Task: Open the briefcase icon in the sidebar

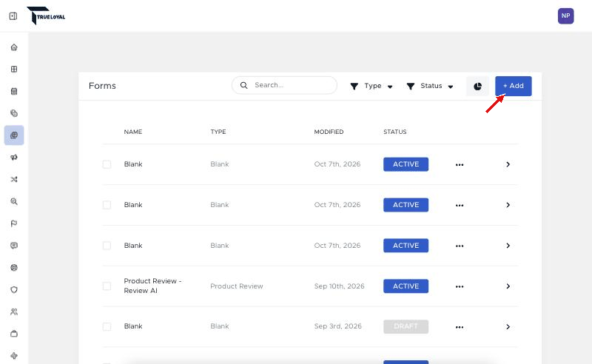Action: coord(14,334)
